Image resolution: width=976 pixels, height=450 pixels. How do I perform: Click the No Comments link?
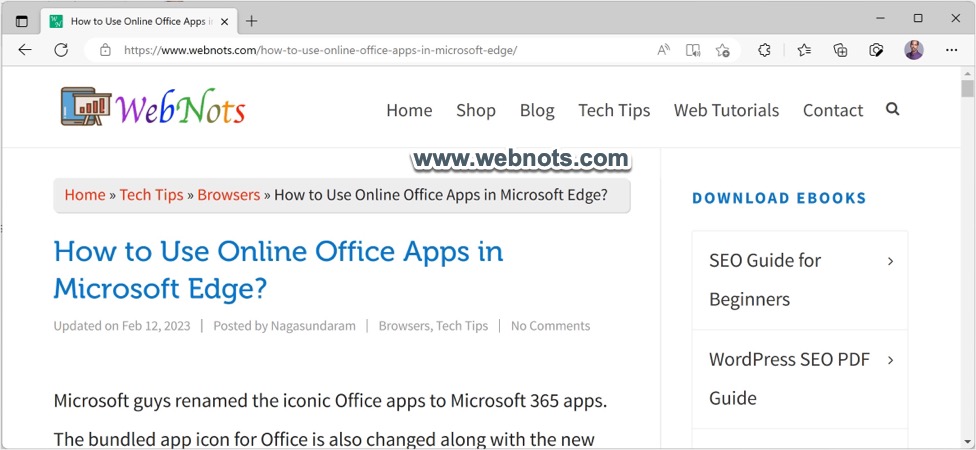coord(550,326)
